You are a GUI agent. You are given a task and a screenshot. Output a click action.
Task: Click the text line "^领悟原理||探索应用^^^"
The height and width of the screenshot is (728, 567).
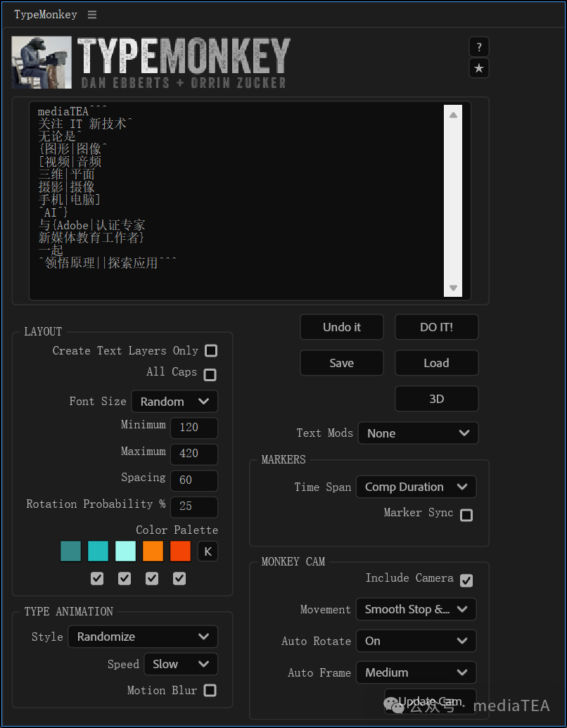click(107, 263)
